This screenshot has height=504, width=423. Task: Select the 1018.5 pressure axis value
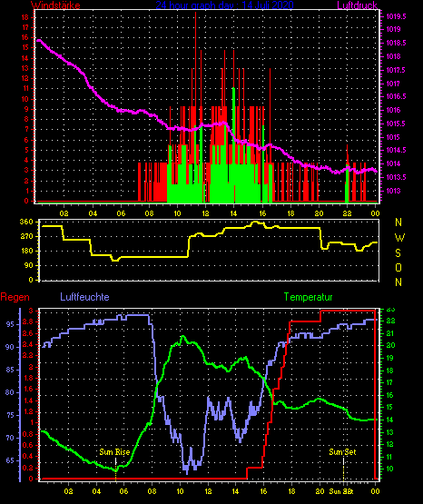pos(396,43)
